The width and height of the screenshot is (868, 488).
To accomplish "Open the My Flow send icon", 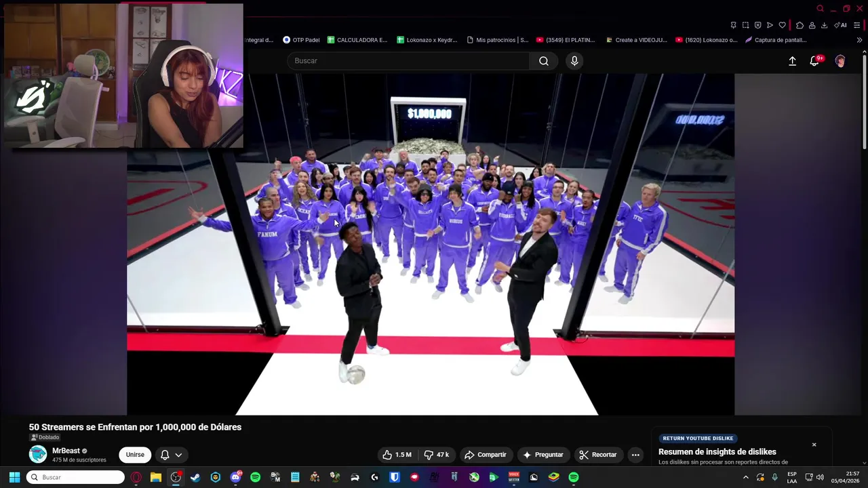I will pyautogui.click(x=770, y=25).
